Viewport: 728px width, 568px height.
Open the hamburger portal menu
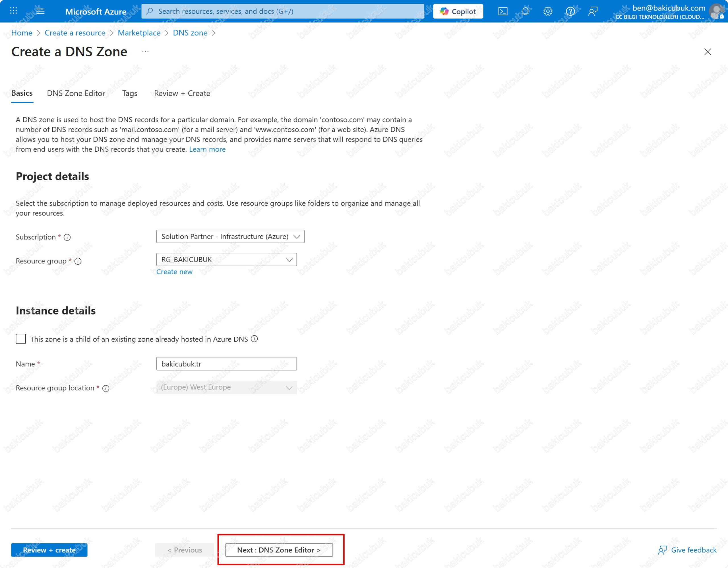[40, 11]
